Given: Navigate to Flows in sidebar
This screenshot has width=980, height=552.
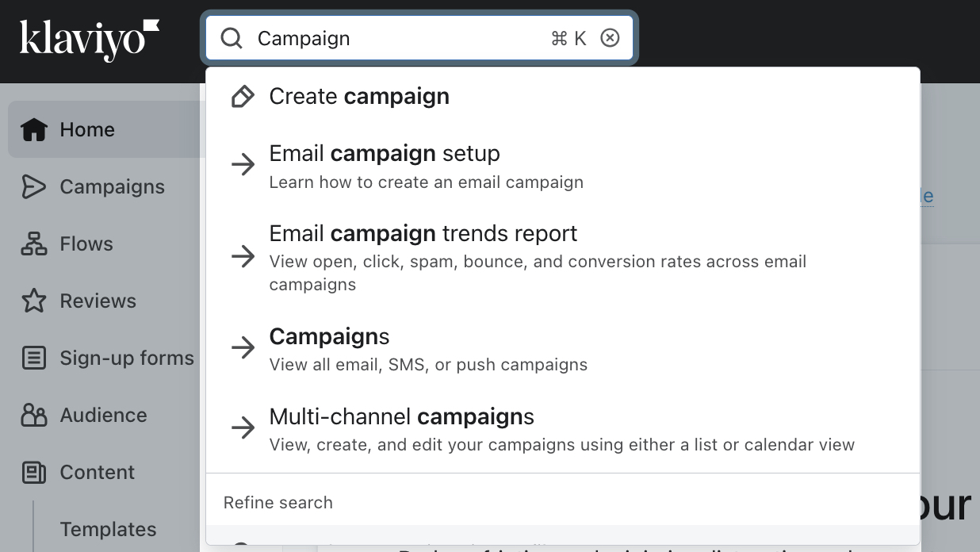Looking at the screenshot, I should tap(86, 243).
